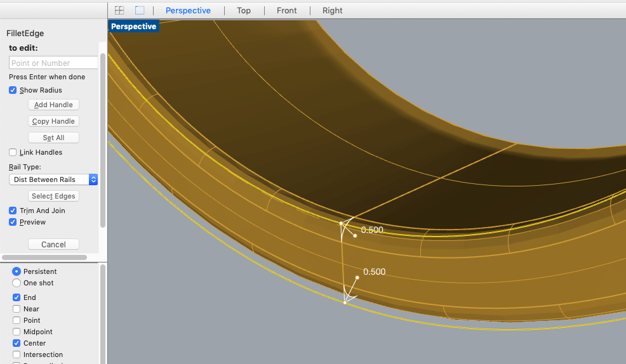626x364 pixels.
Task: Click the Point or Number input field
Action: coord(53,63)
